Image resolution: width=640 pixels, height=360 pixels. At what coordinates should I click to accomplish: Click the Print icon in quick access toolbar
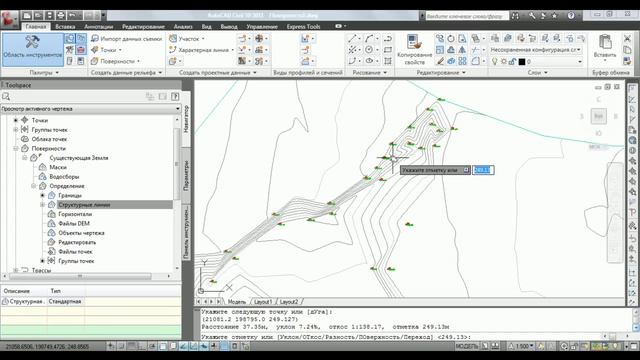point(61,16)
